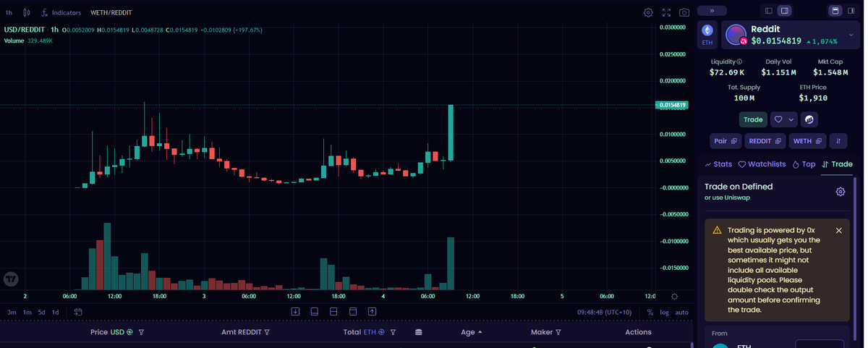Sort the trades table by Age

[x=471, y=332]
